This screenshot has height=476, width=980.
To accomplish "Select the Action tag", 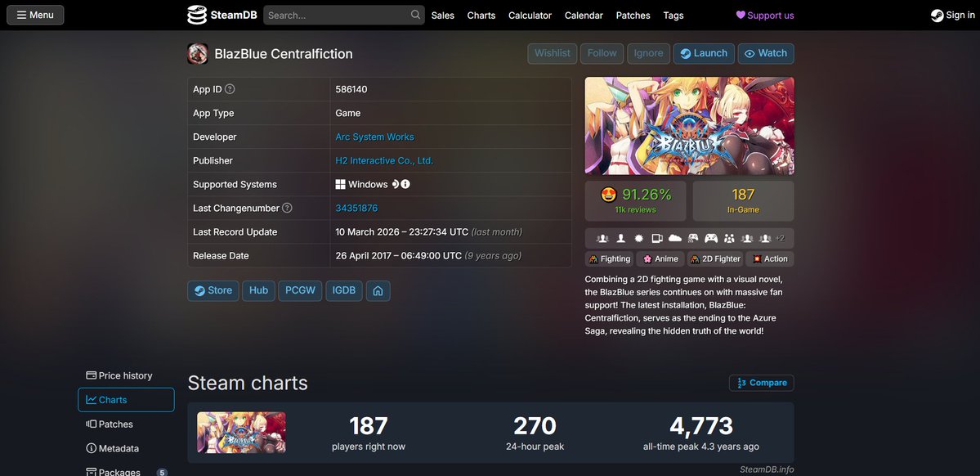I will pyautogui.click(x=769, y=259).
